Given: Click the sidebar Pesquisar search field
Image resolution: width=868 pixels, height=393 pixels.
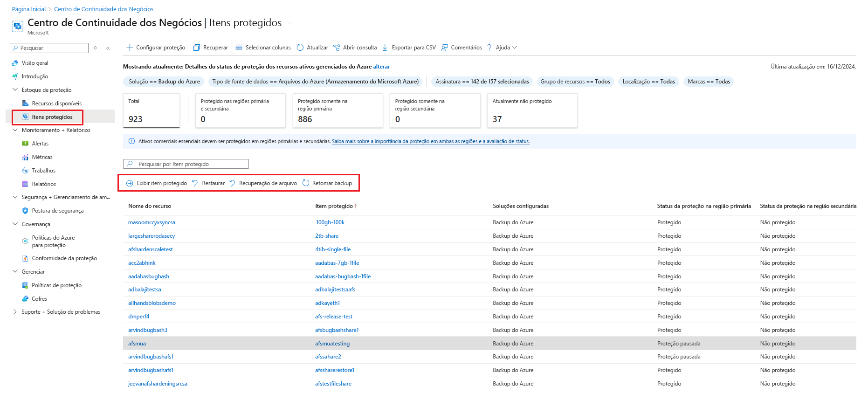Looking at the screenshot, I should pos(49,48).
